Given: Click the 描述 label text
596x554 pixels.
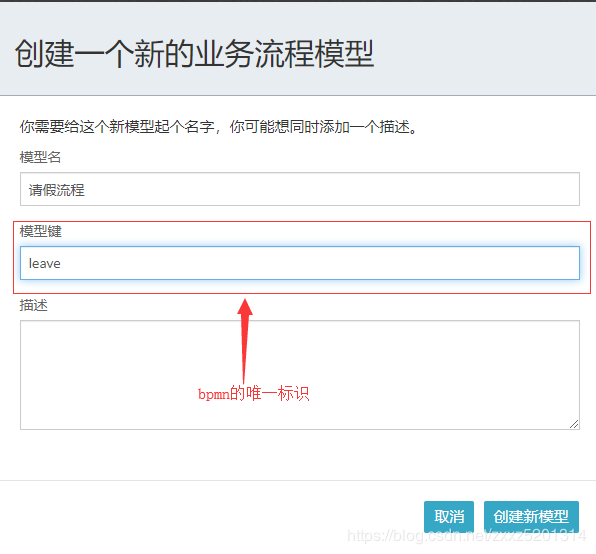Looking at the screenshot, I should point(34,305).
